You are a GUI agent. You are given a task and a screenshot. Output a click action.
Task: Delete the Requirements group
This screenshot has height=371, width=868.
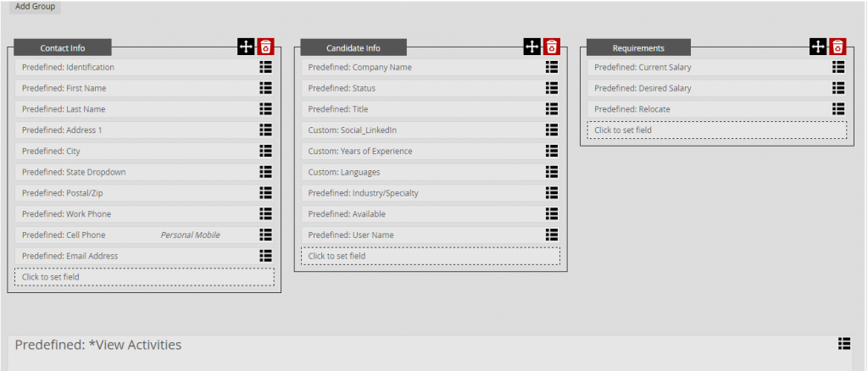click(838, 47)
